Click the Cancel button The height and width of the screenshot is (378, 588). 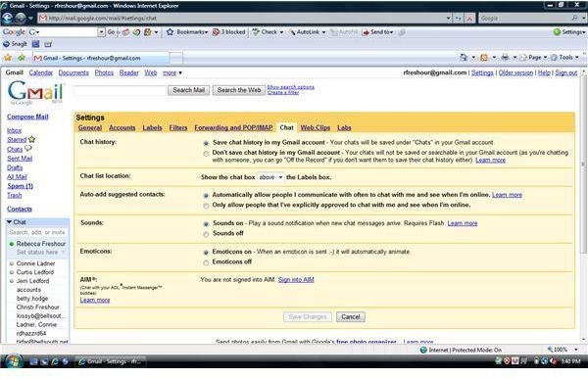pos(351,317)
